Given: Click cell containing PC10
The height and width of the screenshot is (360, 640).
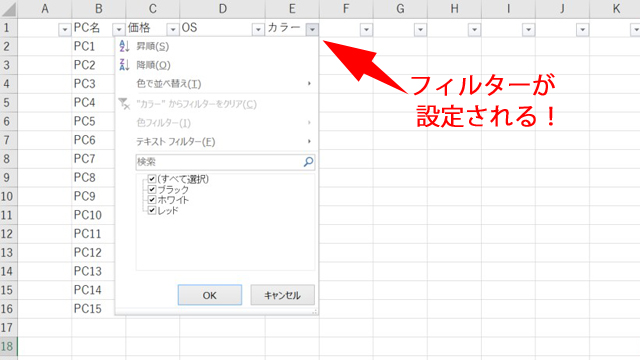Looking at the screenshot, I should (93, 215).
